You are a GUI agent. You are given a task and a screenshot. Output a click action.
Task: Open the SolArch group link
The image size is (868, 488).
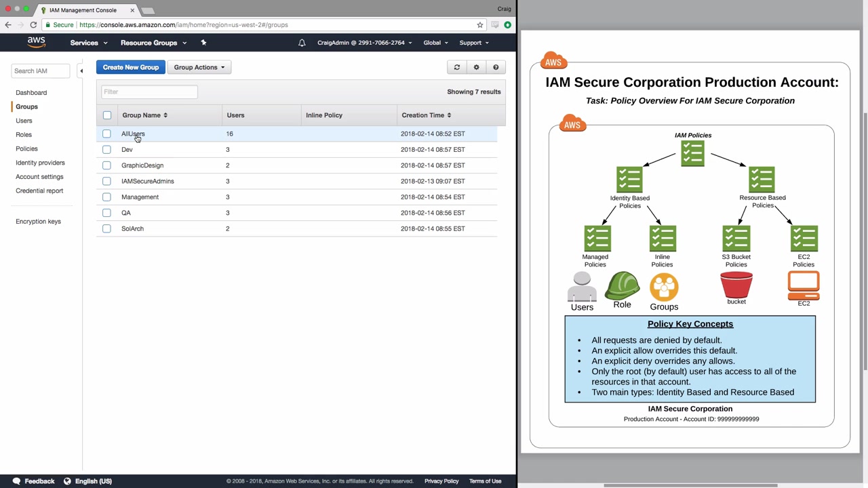point(132,228)
